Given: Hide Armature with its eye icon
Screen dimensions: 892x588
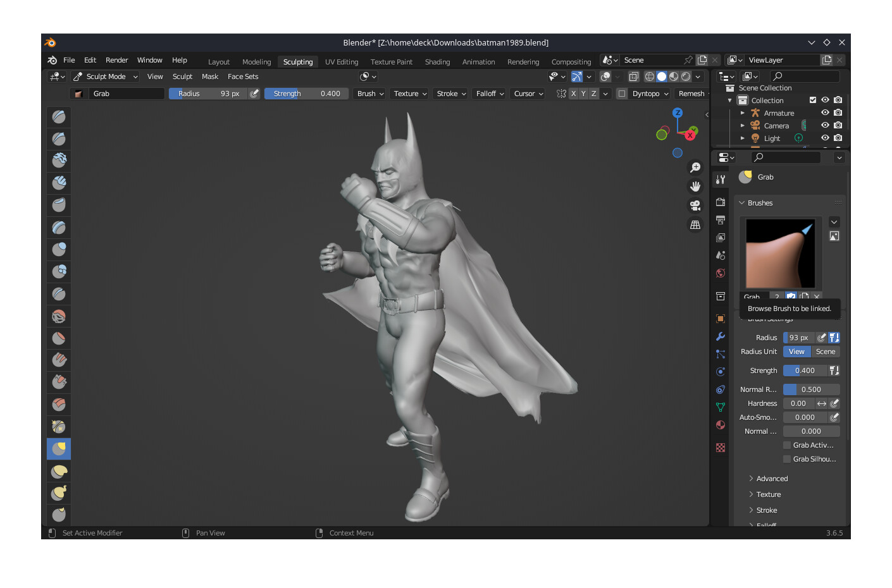Looking at the screenshot, I should point(825,113).
